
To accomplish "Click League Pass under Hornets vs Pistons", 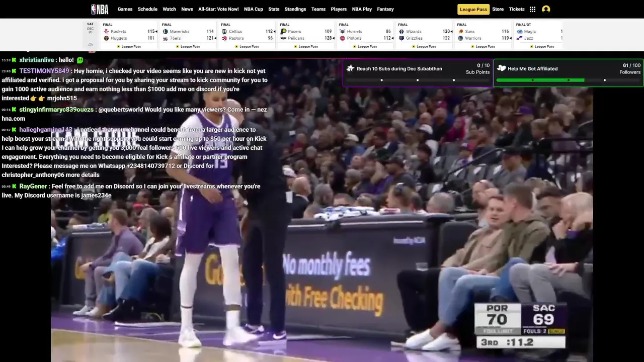I will coord(365,46).
